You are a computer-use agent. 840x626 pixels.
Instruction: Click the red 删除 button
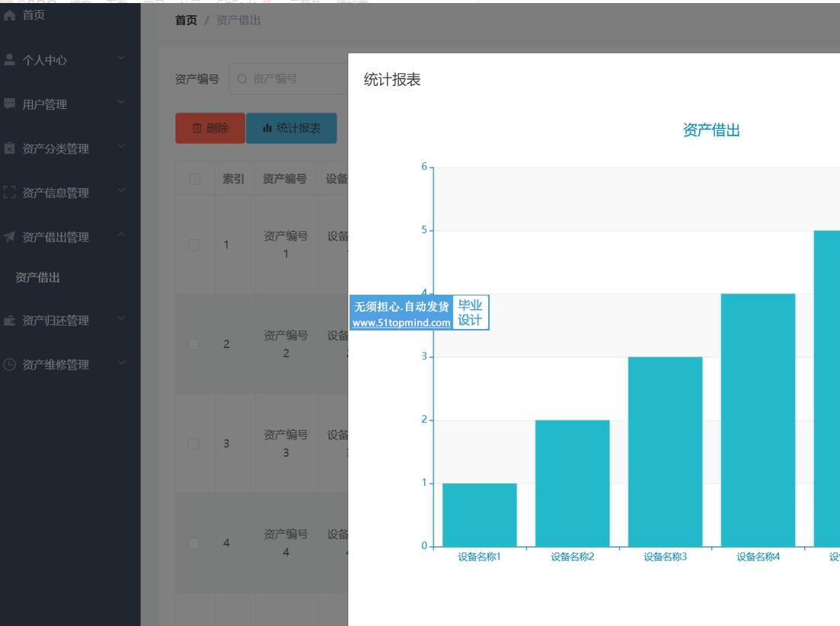tap(209, 129)
